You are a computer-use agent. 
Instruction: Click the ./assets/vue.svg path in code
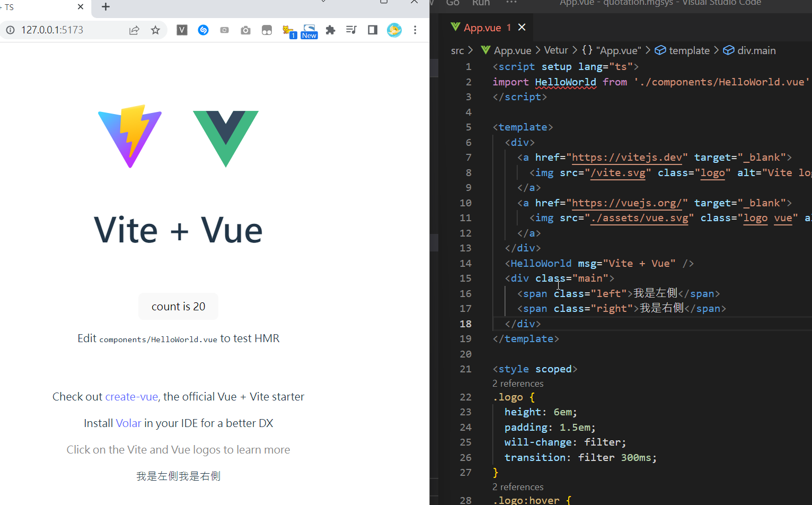[639, 218]
